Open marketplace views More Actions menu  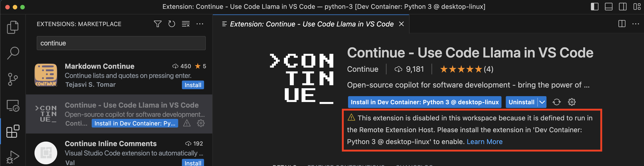[200, 24]
